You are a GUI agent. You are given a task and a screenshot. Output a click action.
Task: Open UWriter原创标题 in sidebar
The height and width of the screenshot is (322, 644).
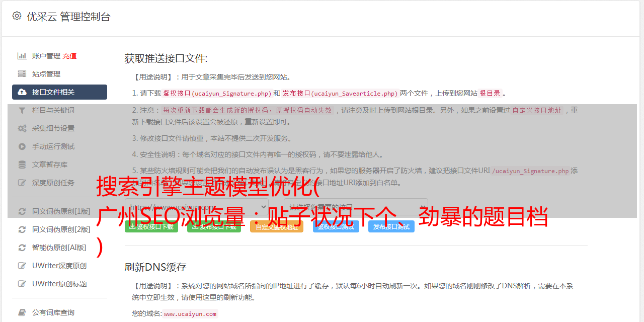[59, 284]
